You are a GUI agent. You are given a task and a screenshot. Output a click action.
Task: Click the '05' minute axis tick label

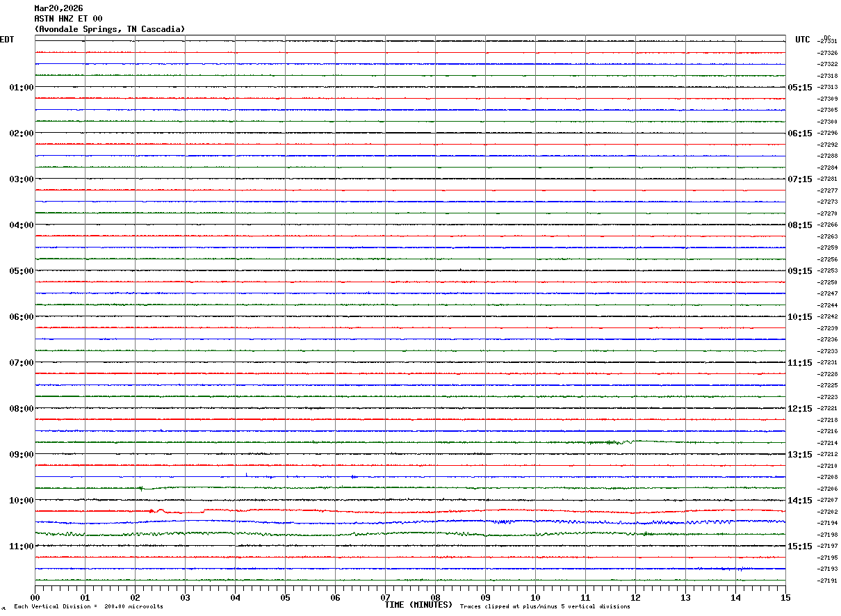285,598
